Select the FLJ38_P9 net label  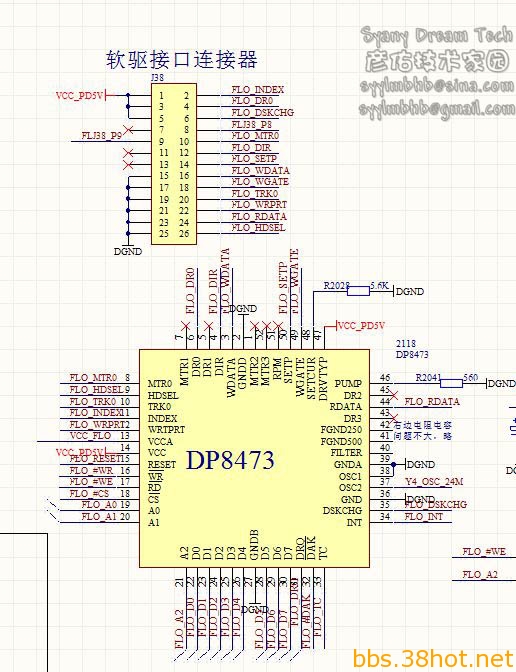[102, 135]
